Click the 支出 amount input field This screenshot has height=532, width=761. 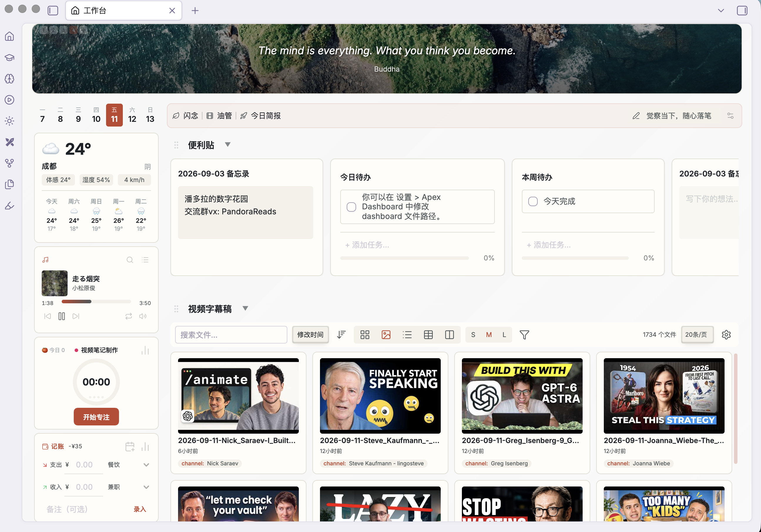(84, 465)
